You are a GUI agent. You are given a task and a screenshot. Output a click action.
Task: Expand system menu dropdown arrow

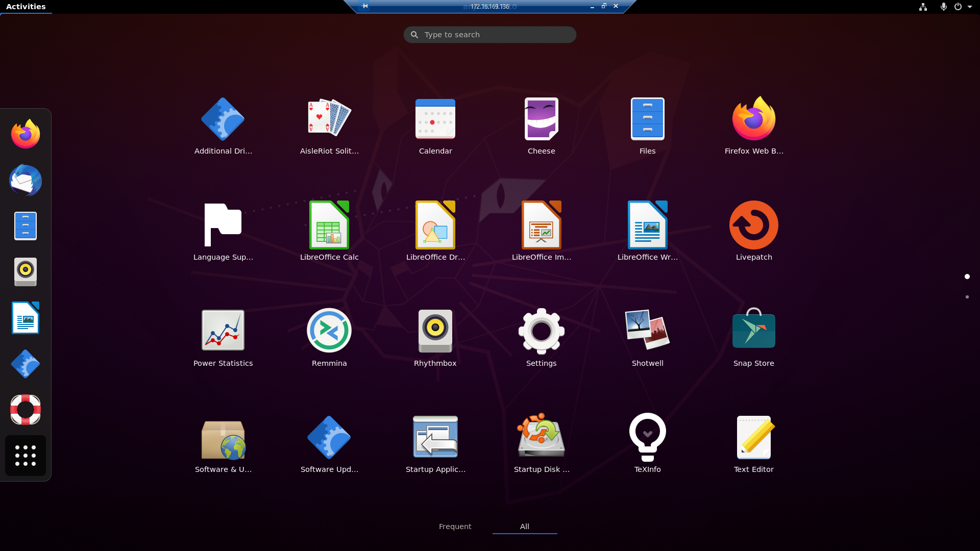tap(970, 7)
